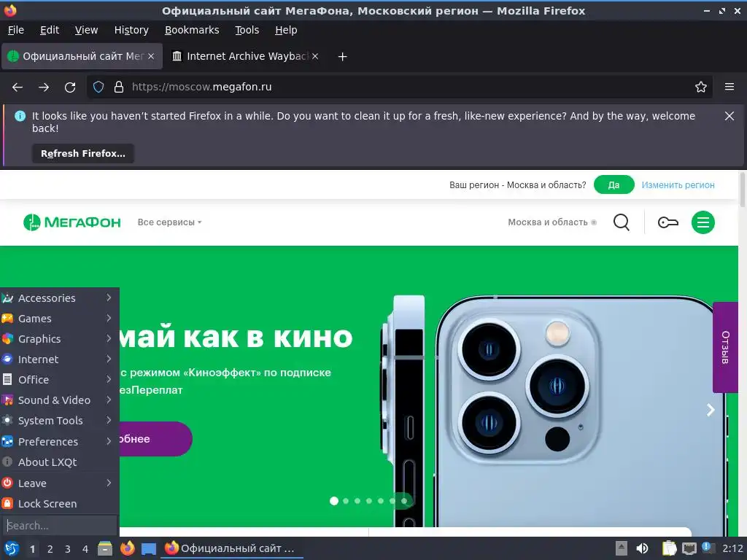Switch to virtual desktop 4
This screenshot has height=560, width=747.
tap(85, 549)
